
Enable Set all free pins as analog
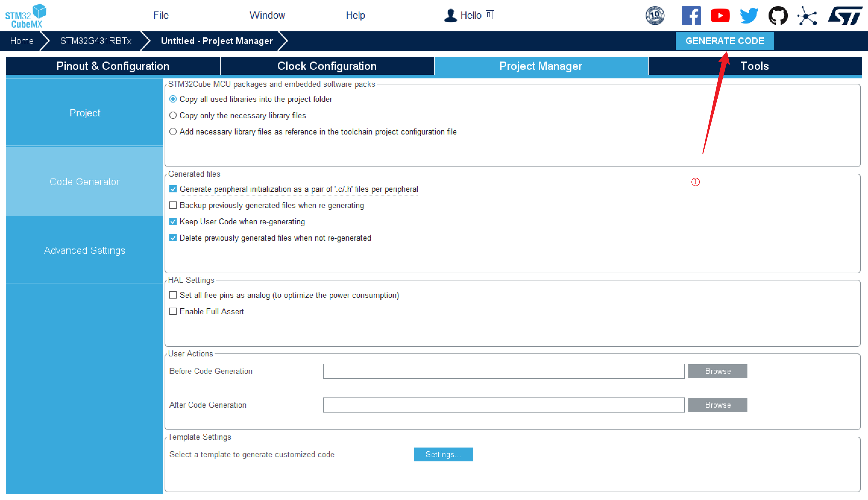point(173,295)
